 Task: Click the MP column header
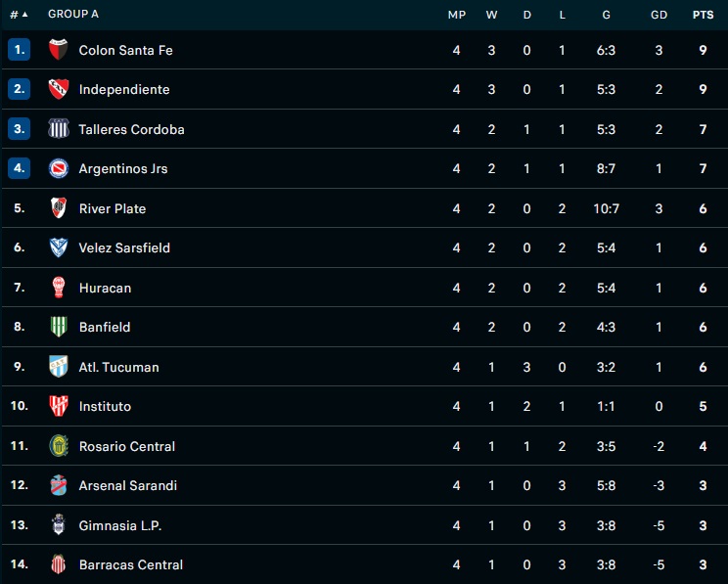[x=456, y=15]
